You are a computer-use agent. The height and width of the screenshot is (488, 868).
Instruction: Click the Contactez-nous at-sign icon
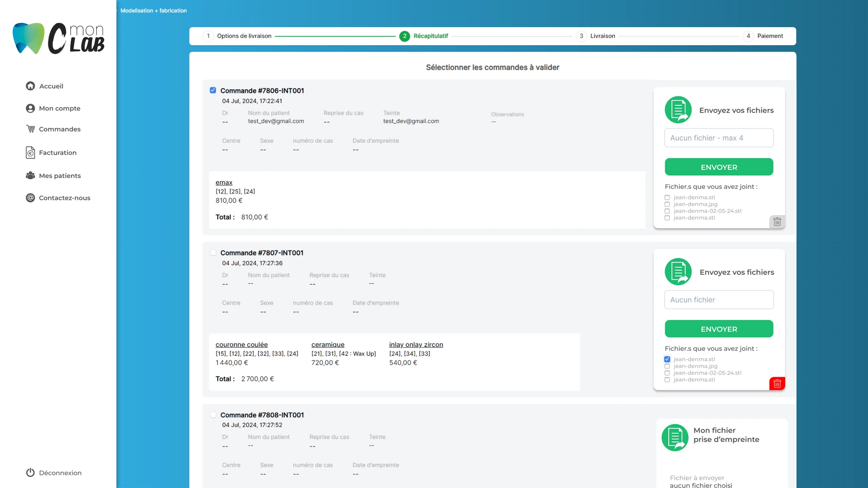tap(30, 197)
